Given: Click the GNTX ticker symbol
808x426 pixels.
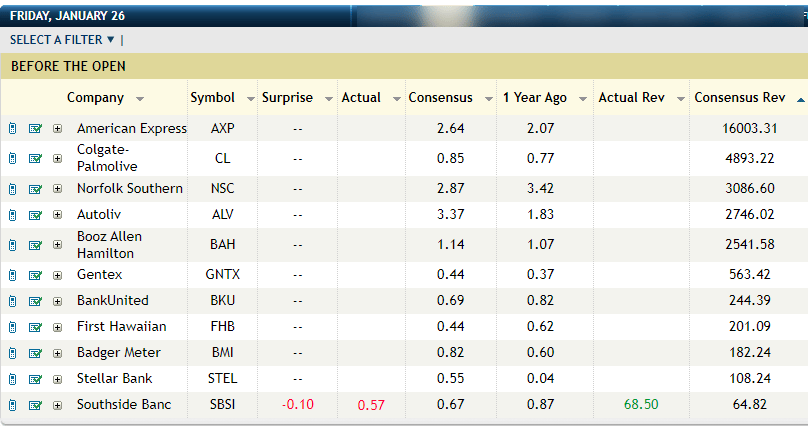Looking at the screenshot, I should point(223,275).
